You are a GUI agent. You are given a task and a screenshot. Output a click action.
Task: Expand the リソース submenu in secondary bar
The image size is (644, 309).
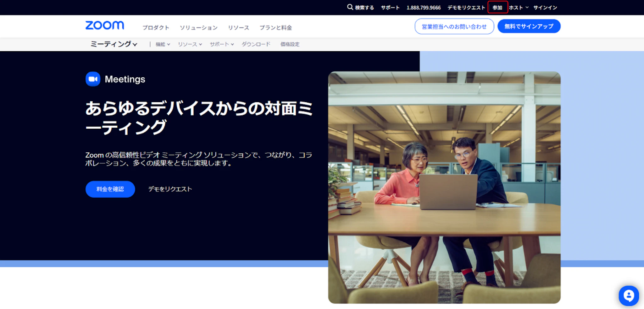[x=190, y=44]
